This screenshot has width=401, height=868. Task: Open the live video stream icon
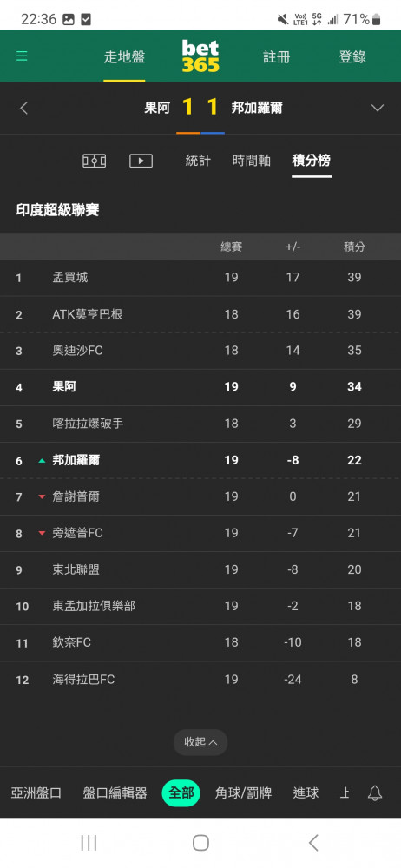141,161
